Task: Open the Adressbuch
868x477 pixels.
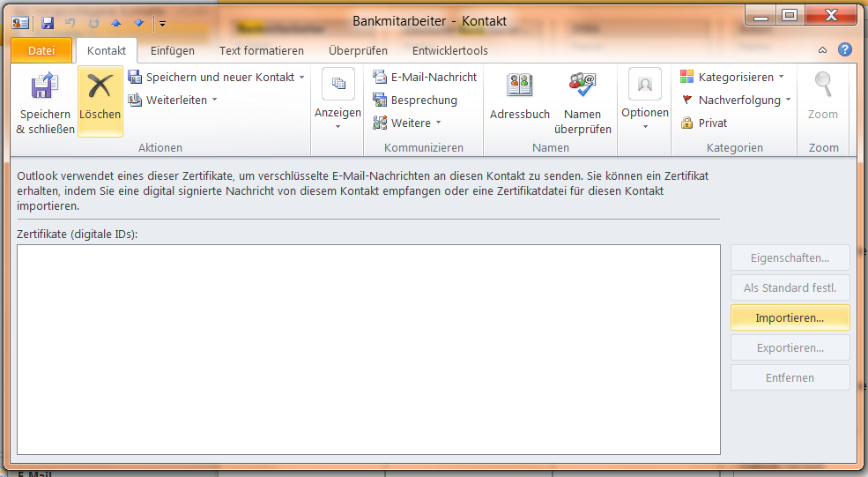Action: click(x=519, y=86)
